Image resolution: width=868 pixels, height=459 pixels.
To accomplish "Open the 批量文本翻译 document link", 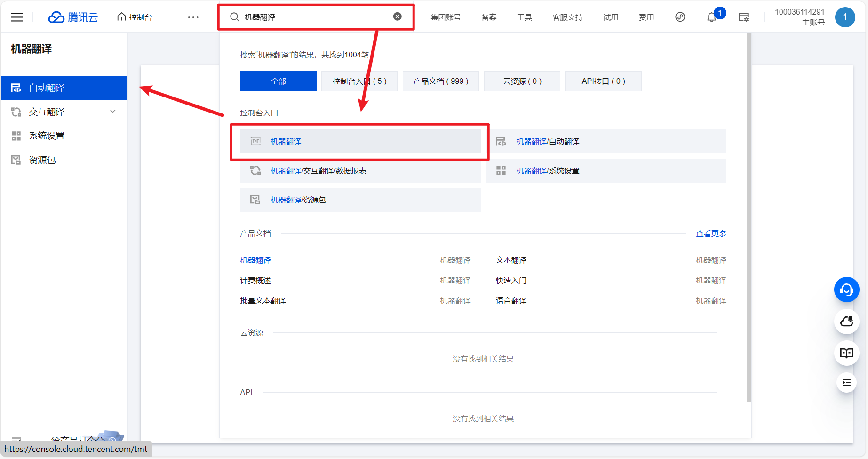I will 263,301.
